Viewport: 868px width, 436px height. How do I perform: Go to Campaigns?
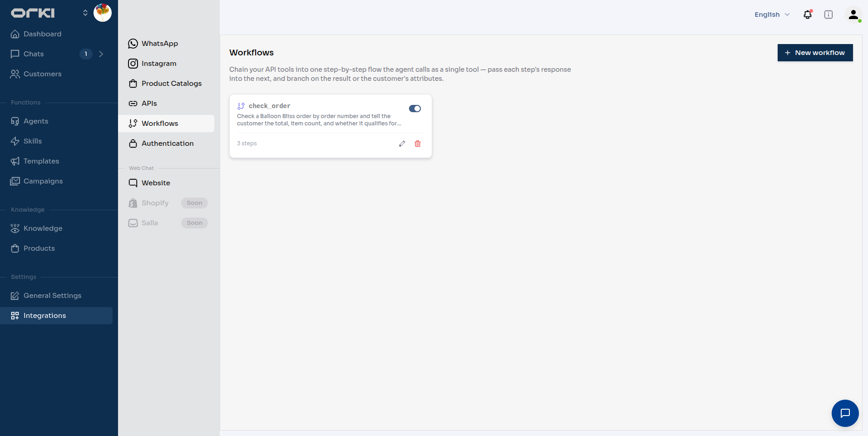click(56, 181)
